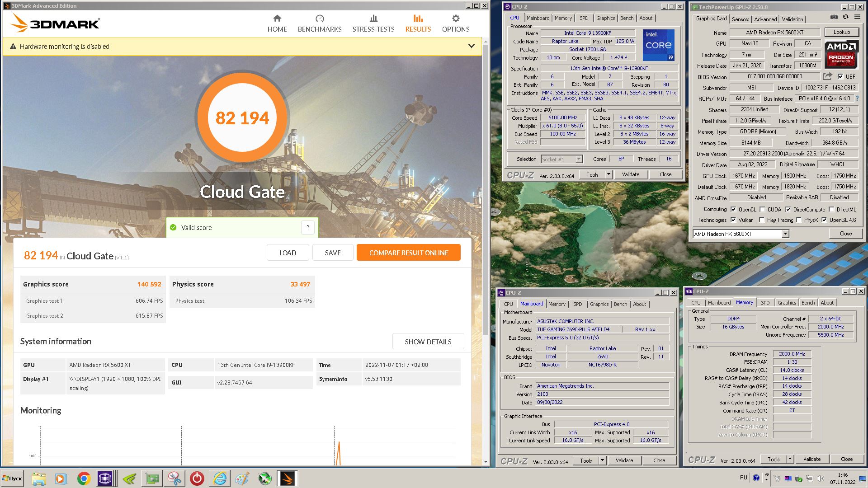Click the Bus Interface question mark in GPU-Z
Viewport: 868px width, 488px height.
click(x=857, y=99)
